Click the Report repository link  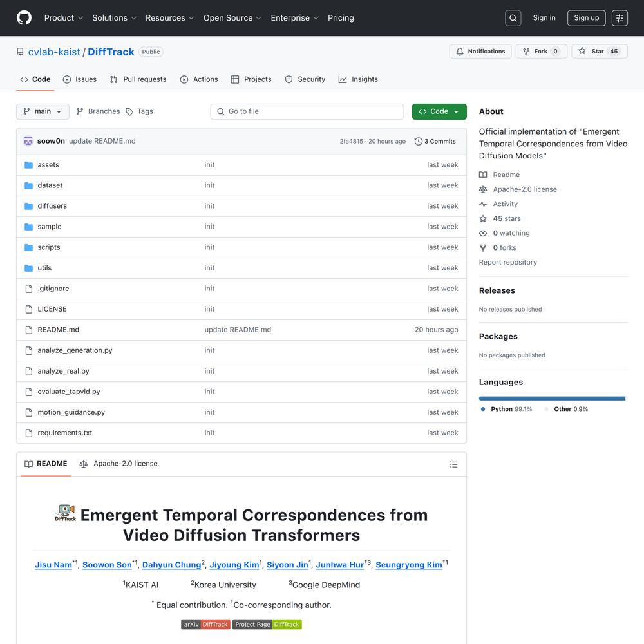508,263
